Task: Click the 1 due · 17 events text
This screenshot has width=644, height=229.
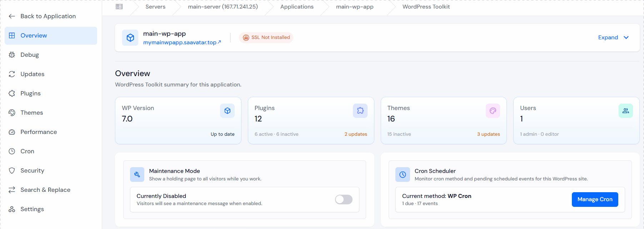Action: pos(420,204)
